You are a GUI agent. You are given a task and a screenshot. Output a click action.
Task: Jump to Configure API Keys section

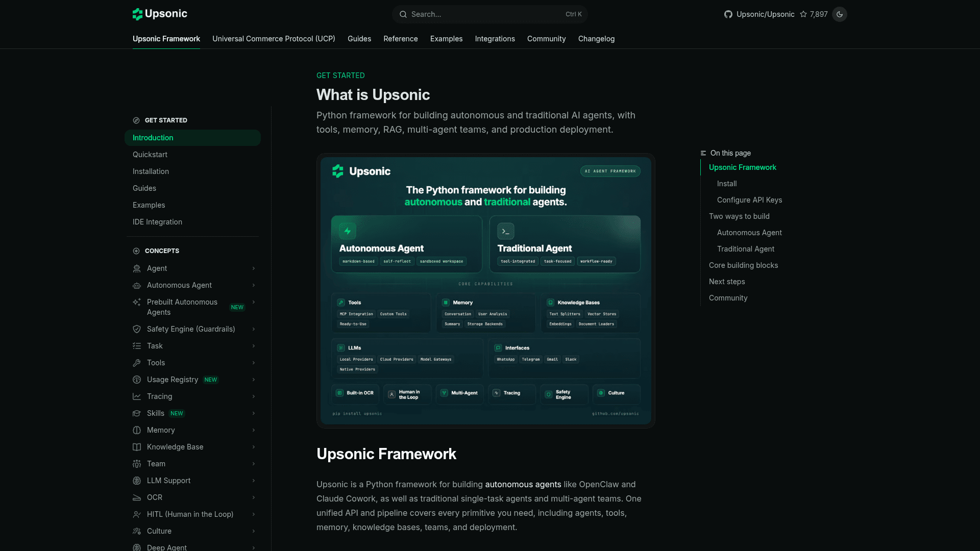tap(749, 200)
